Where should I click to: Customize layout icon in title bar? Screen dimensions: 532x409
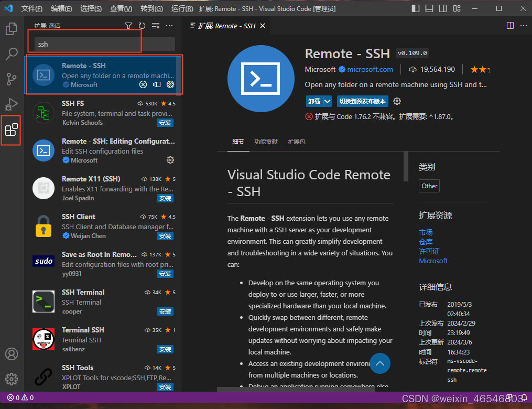coord(457,8)
